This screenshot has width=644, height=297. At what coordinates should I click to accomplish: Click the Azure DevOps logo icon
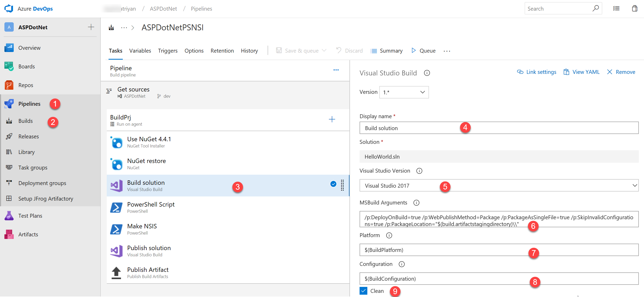9,9
